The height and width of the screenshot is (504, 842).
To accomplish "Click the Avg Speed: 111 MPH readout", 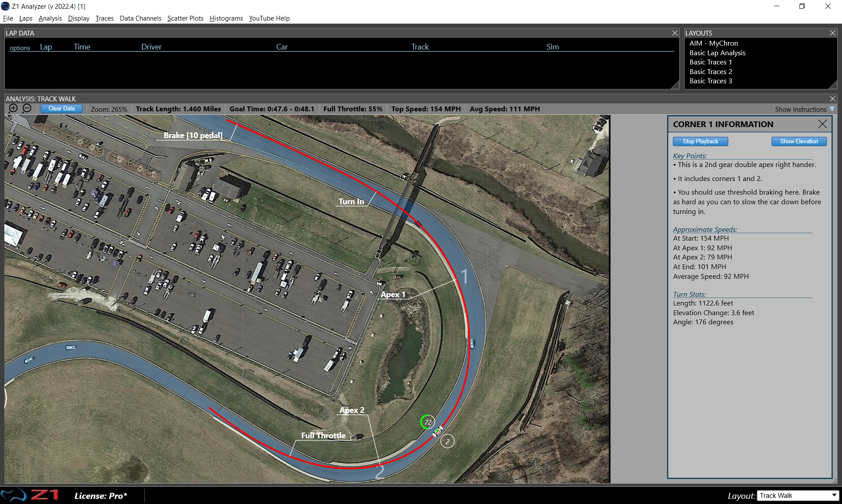I will tap(505, 109).
